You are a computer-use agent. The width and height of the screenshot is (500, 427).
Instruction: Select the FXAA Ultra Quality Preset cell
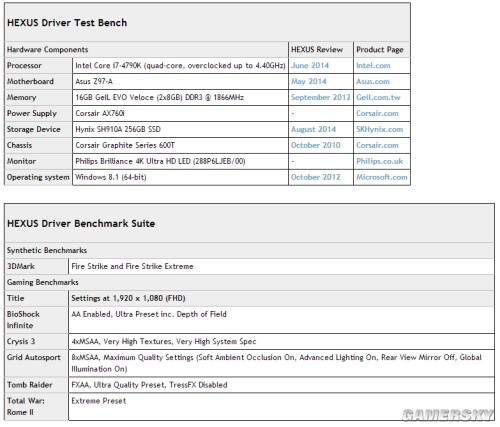point(281,385)
